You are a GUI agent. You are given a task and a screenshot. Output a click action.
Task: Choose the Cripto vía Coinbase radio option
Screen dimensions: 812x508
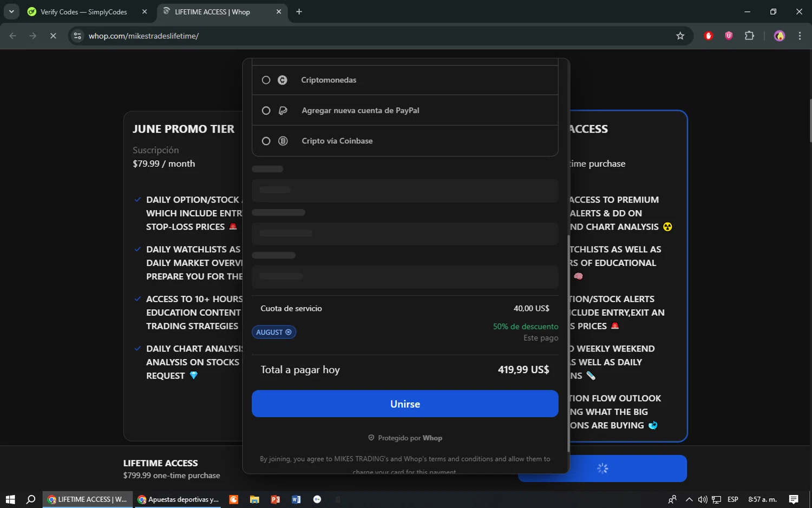[266, 141]
